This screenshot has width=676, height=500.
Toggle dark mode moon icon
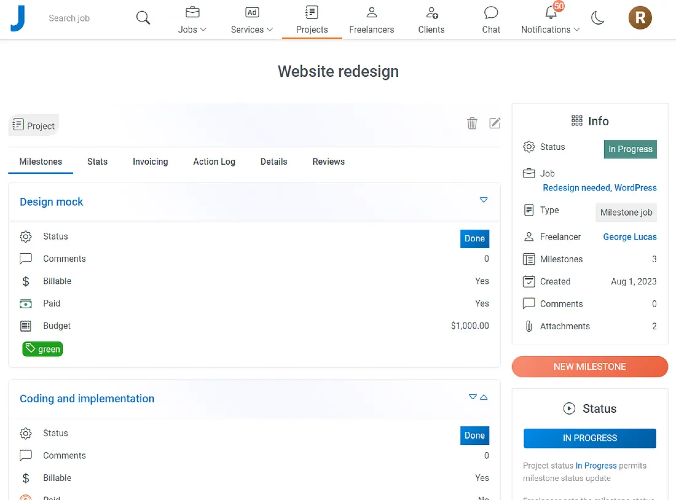[597, 18]
